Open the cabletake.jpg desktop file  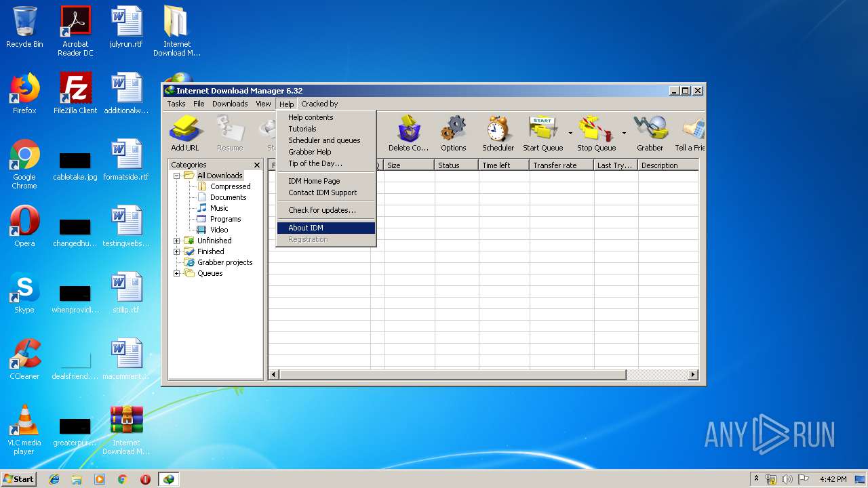75,167
